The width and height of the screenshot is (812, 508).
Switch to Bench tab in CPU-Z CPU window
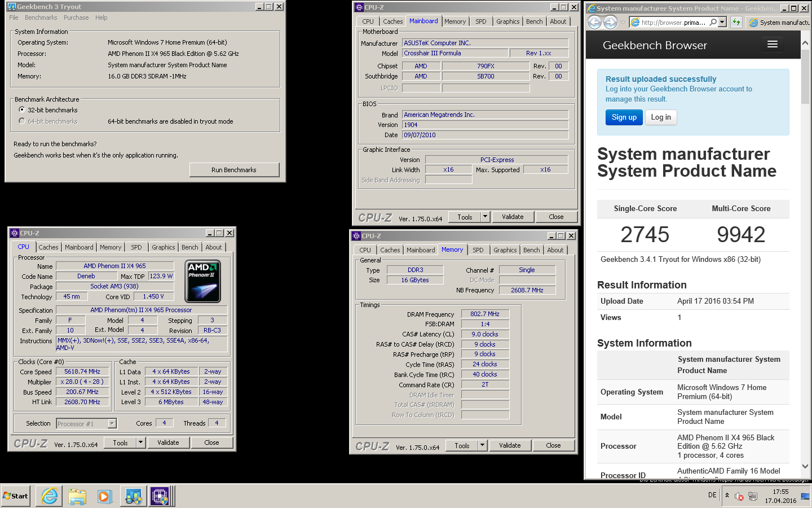189,247
